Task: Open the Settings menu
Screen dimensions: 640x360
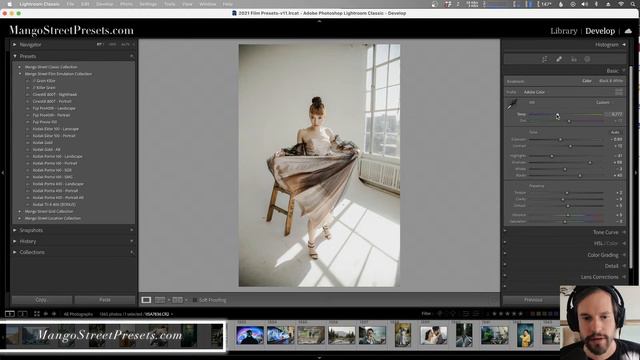Action: click(148, 4)
